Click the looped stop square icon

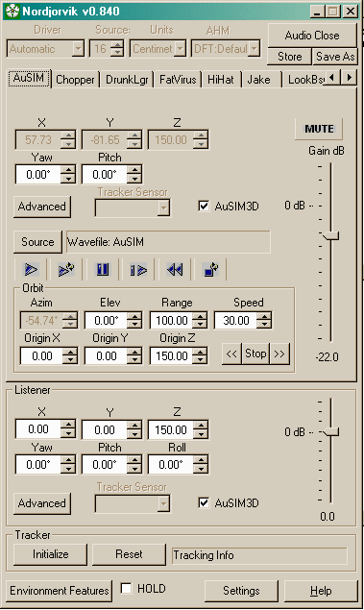[x=210, y=269]
